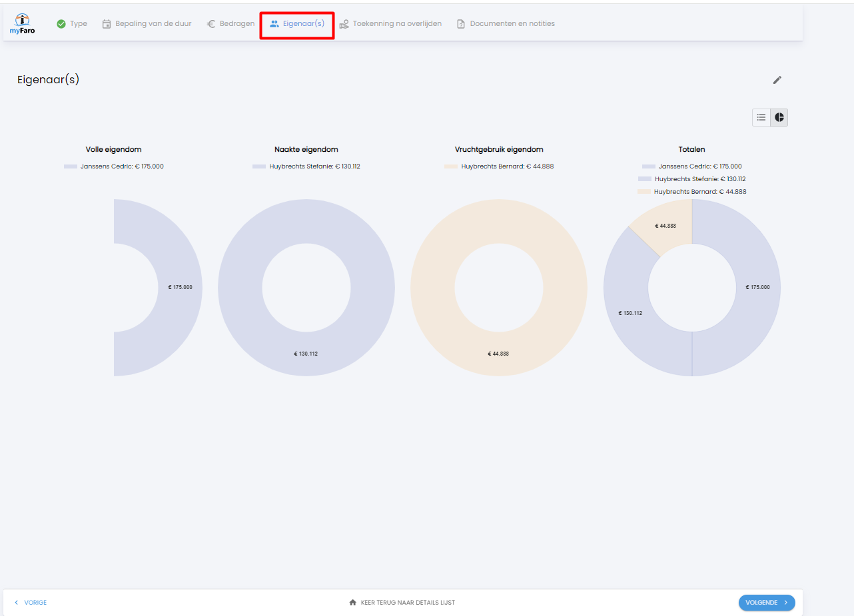Click the Vruchtgebruik eigendom donut chart
Viewport: 854px width, 616px height.
click(499, 354)
